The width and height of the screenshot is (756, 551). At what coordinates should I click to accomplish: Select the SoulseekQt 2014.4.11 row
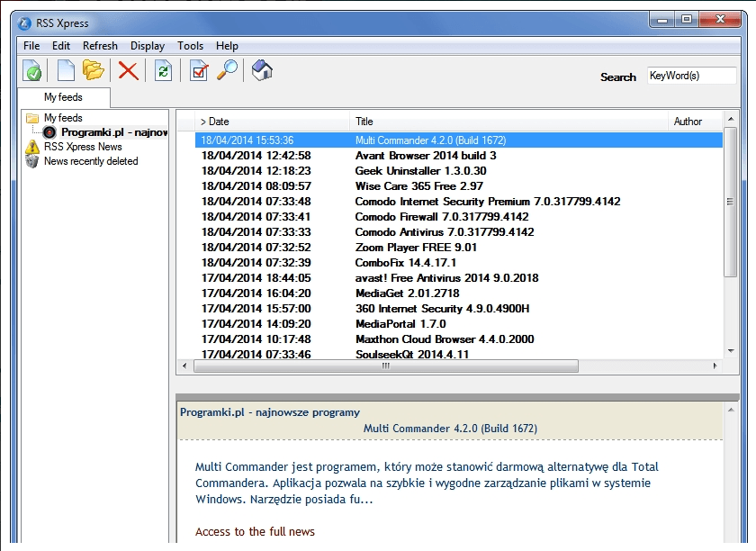[x=458, y=354]
